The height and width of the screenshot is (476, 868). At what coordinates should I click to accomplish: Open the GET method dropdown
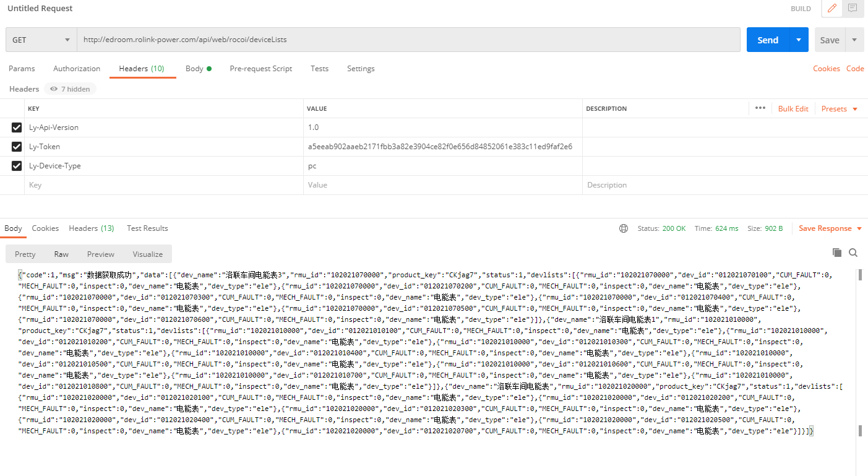(x=41, y=40)
